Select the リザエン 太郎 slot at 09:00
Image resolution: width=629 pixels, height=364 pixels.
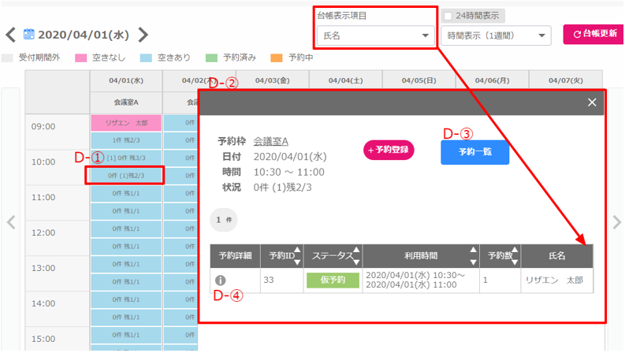pyautogui.click(x=126, y=123)
